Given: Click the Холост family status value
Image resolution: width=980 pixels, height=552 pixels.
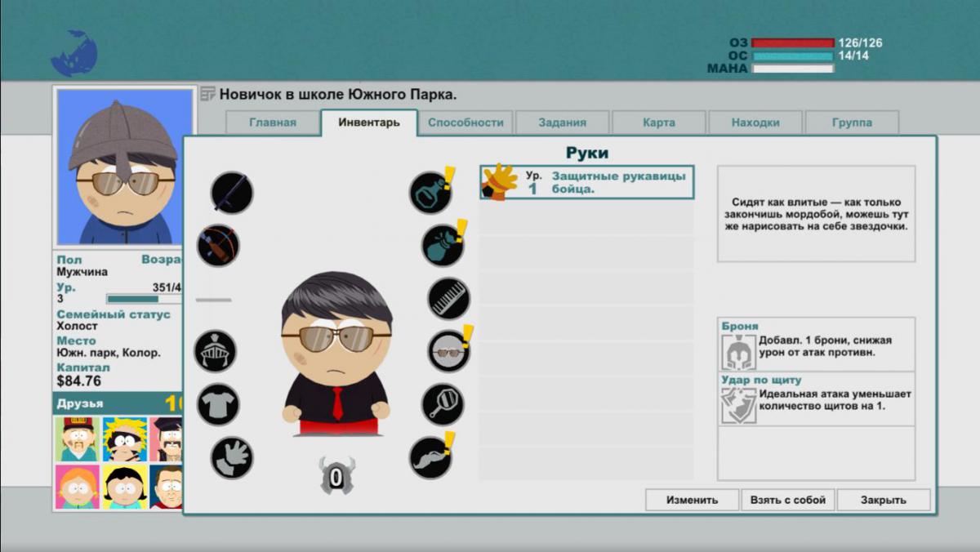Looking at the screenshot, I should click(77, 326).
